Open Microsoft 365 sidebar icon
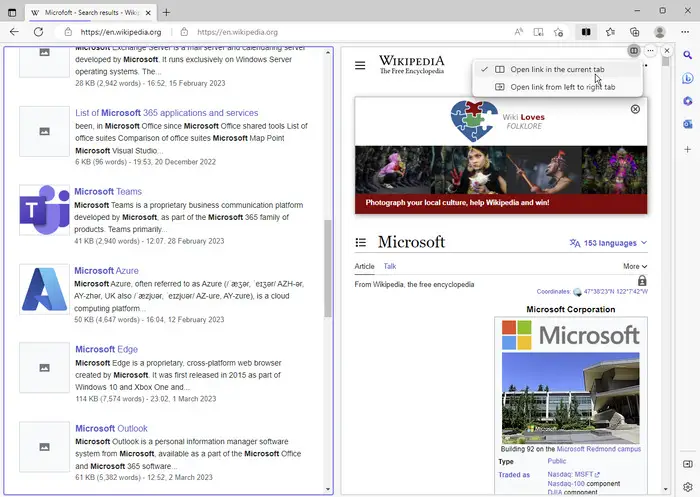This screenshot has height=497, width=700. pyautogui.click(x=688, y=101)
